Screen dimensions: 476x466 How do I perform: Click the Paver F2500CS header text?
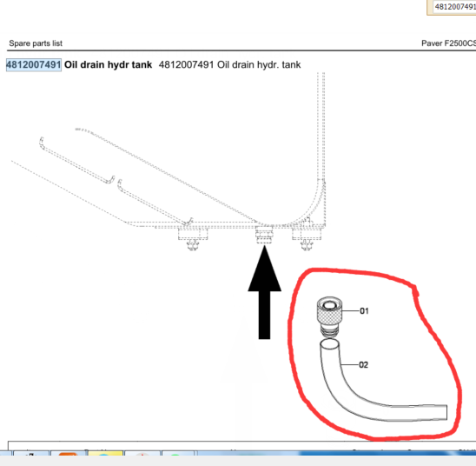pyautogui.click(x=448, y=43)
